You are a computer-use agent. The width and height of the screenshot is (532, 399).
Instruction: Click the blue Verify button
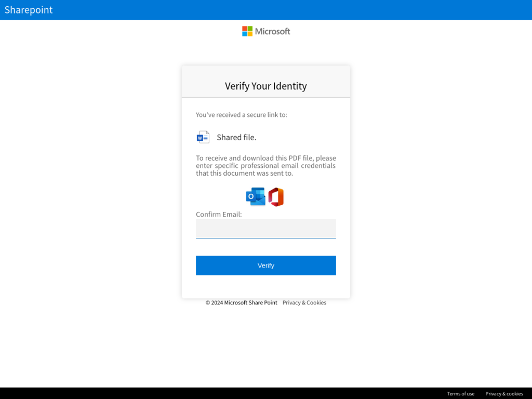pos(265,265)
